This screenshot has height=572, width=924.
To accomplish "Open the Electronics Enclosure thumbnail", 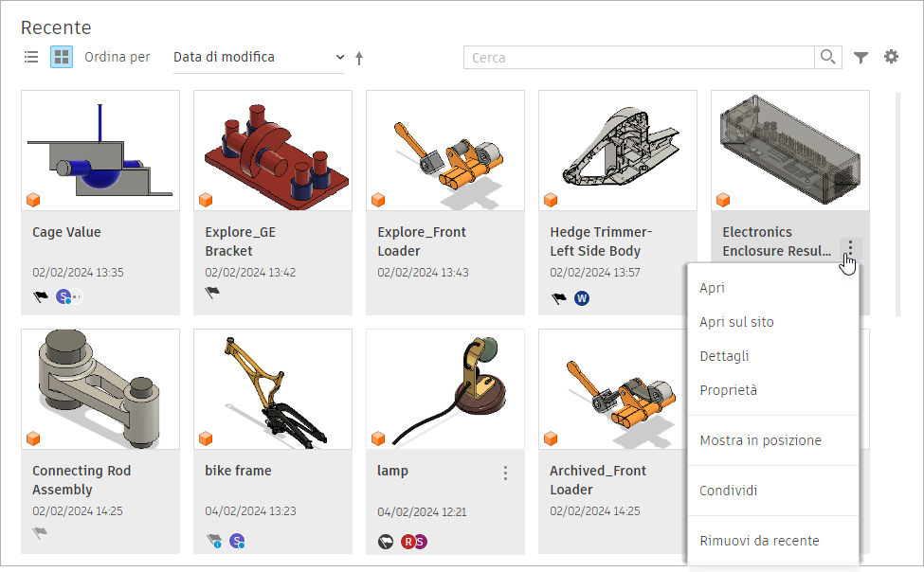I will (790, 151).
